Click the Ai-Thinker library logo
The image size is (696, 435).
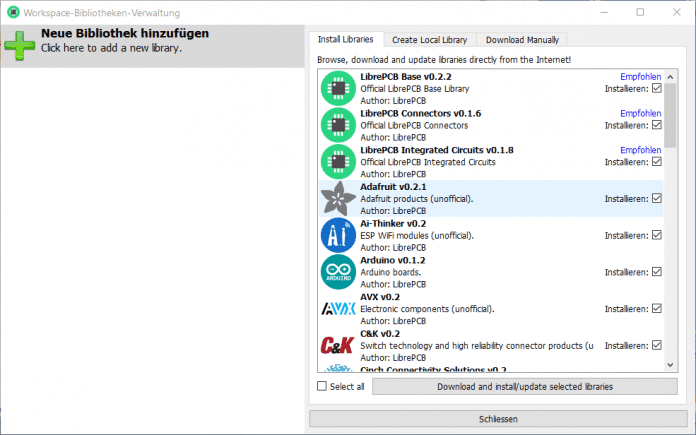338,235
